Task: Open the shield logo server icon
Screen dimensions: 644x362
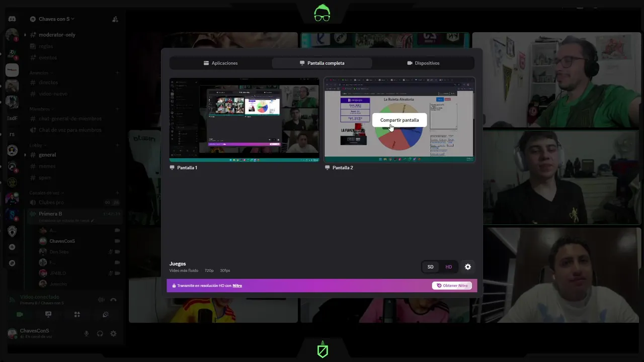Action: [x=12, y=231]
